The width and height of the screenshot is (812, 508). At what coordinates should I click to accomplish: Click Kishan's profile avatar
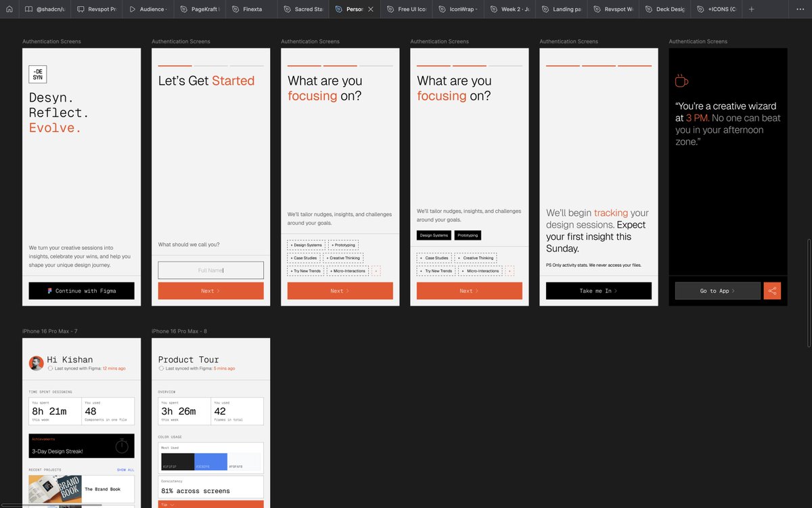(37, 363)
